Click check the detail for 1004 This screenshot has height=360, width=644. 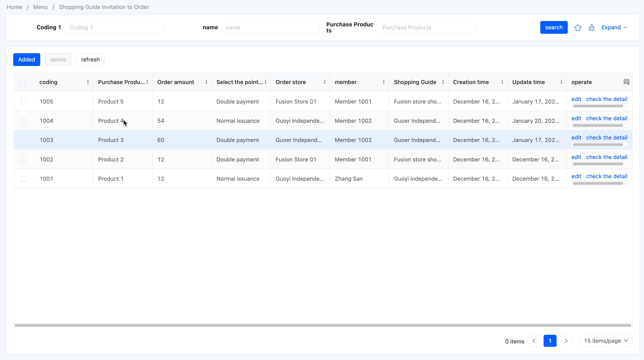(606, 119)
